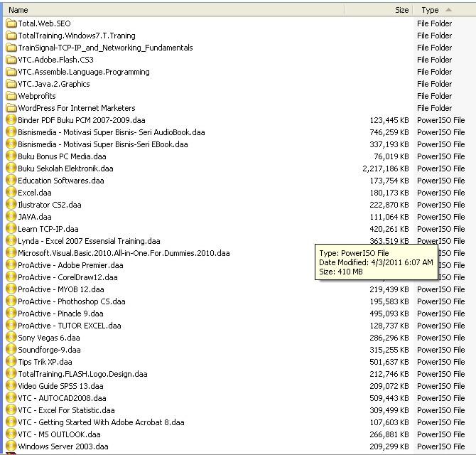Click the Type column sort arrow
The width and height of the screenshot is (476, 455).
(x=449, y=10)
